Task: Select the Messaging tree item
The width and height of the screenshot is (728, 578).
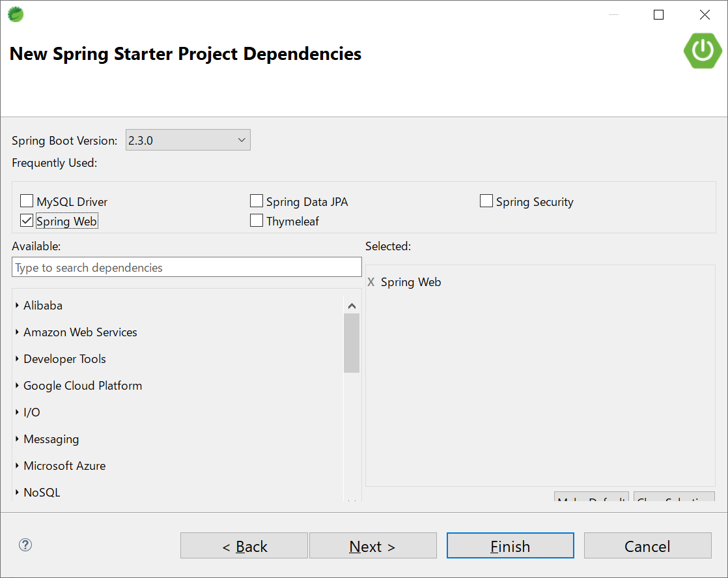Action: pyautogui.click(x=51, y=439)
